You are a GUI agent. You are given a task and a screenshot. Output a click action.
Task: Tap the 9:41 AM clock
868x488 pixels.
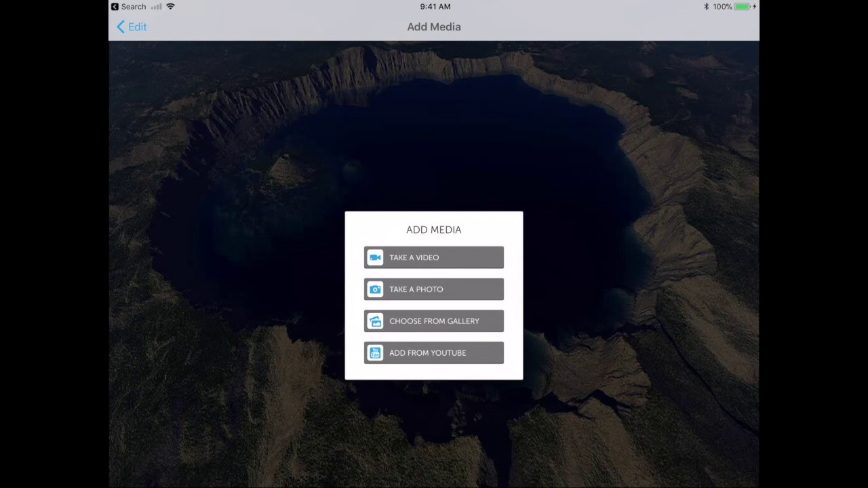point(435,6)
